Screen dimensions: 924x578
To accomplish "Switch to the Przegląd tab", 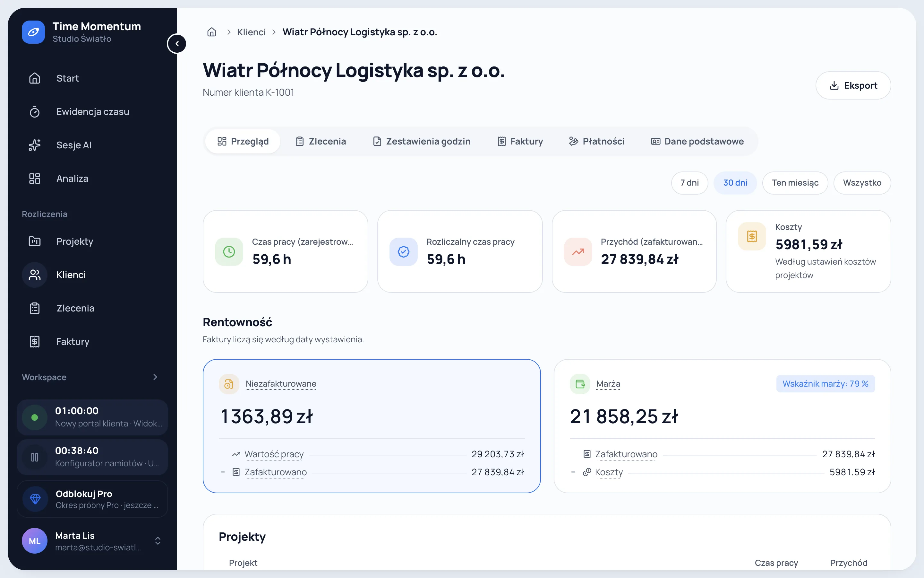I will click(243, 141).
